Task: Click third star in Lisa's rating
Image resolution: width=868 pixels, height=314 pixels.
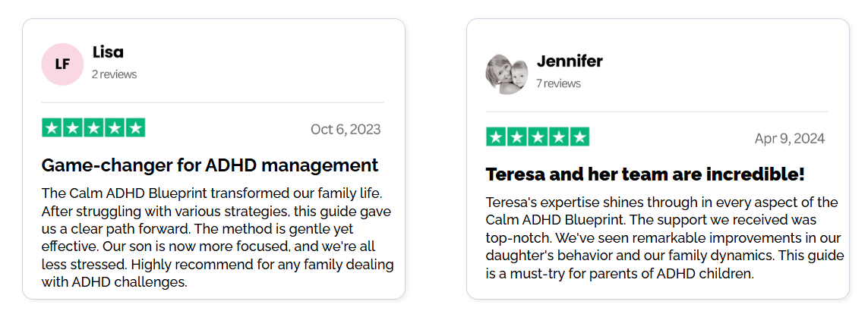Action: [x=93, y=128]
